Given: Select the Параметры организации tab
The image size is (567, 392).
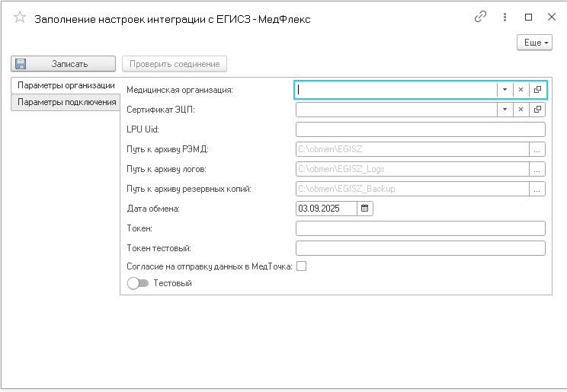Looking at the screenshot, I should 66,85.
